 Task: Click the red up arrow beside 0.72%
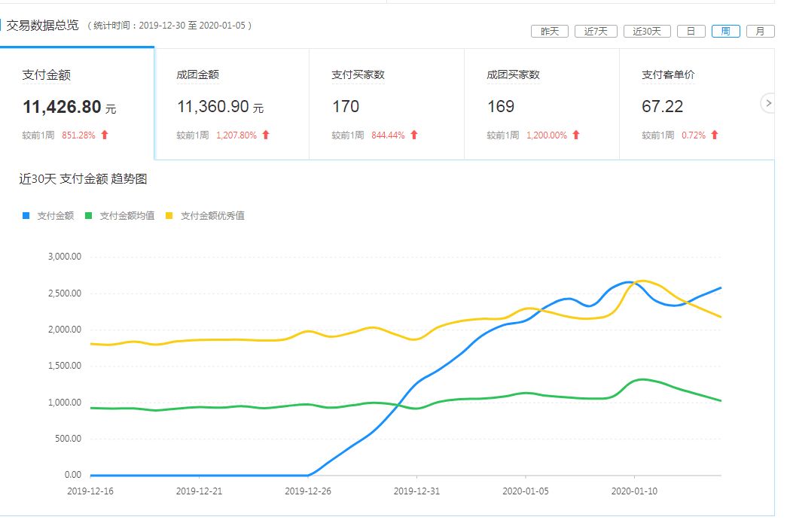point(715,135)
